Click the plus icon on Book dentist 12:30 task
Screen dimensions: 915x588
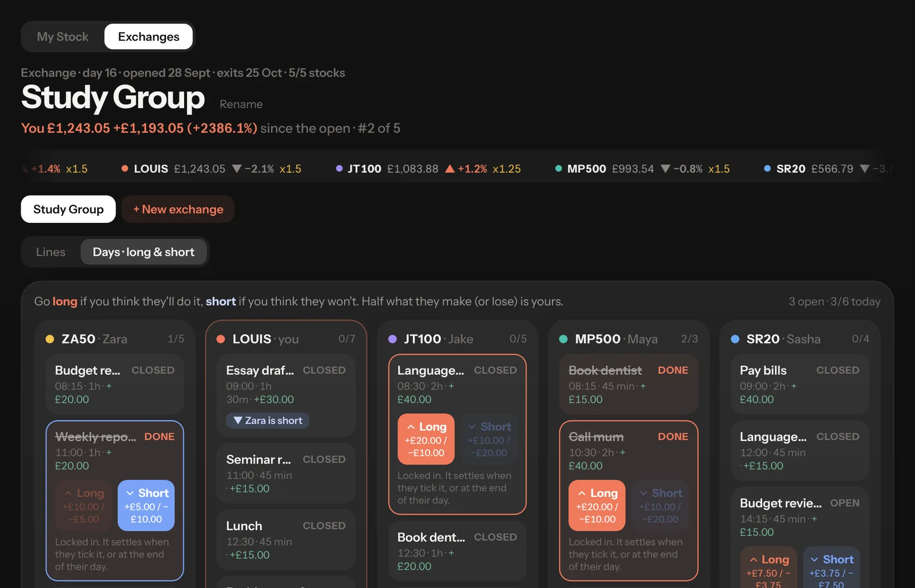(x=452, y=553)
